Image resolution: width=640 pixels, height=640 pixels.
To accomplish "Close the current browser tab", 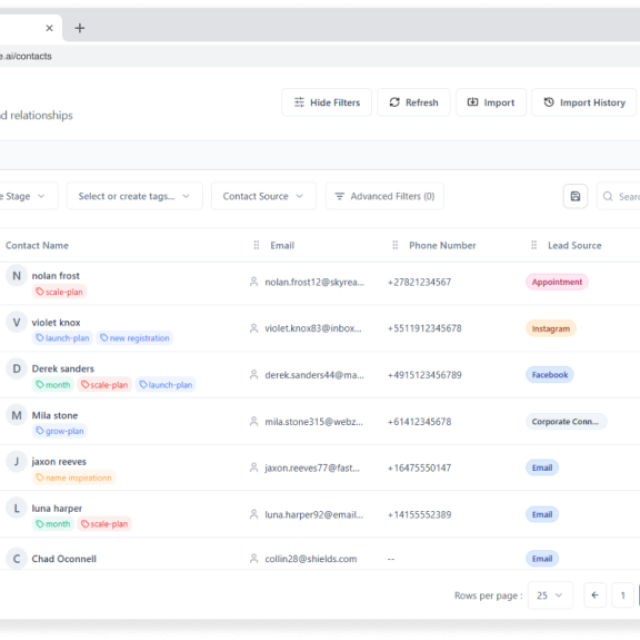I will click(49, 28).
